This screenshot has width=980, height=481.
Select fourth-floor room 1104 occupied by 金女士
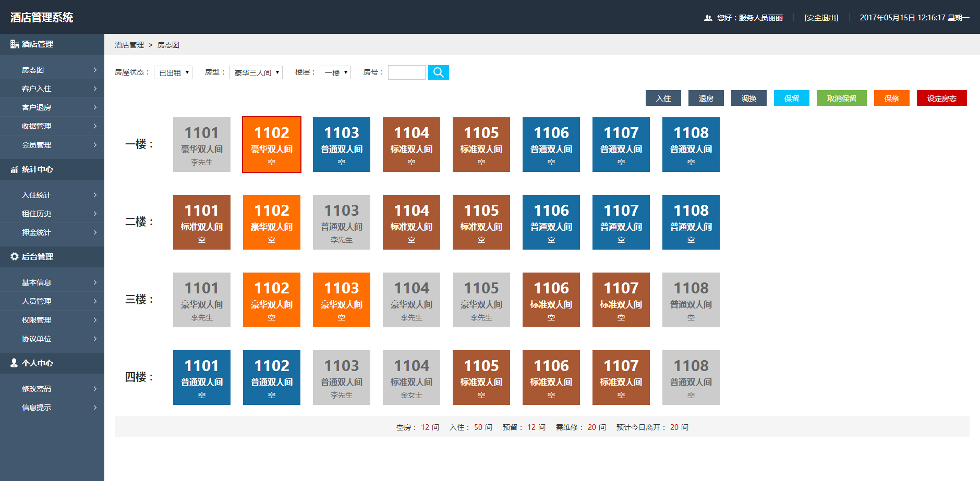(412, 377)
